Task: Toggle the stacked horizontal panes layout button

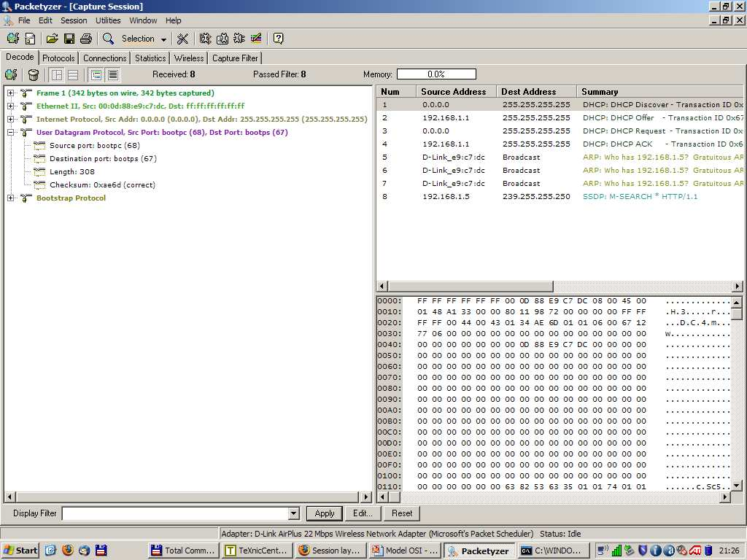Action: click(73, 75)
